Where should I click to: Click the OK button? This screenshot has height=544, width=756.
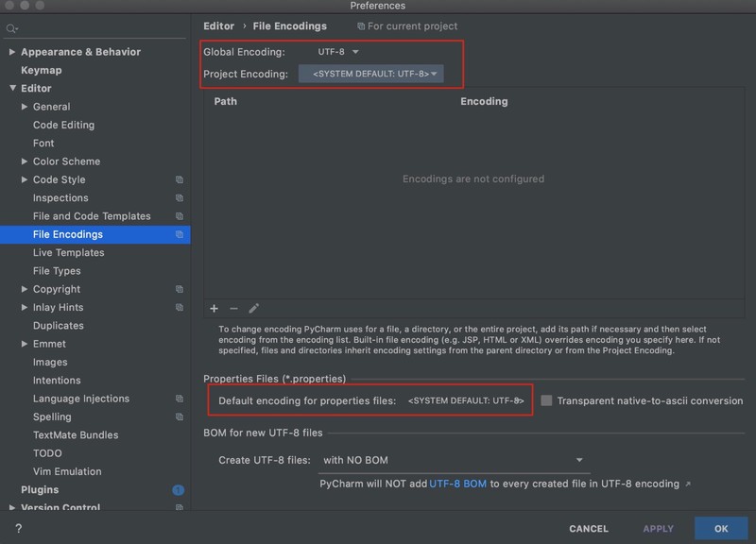721,529
